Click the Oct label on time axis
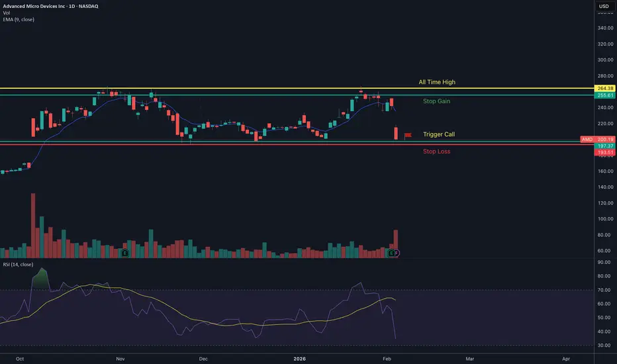Image resolution: width=617 pixels, height=364 pixels. [x=20, y=359]
